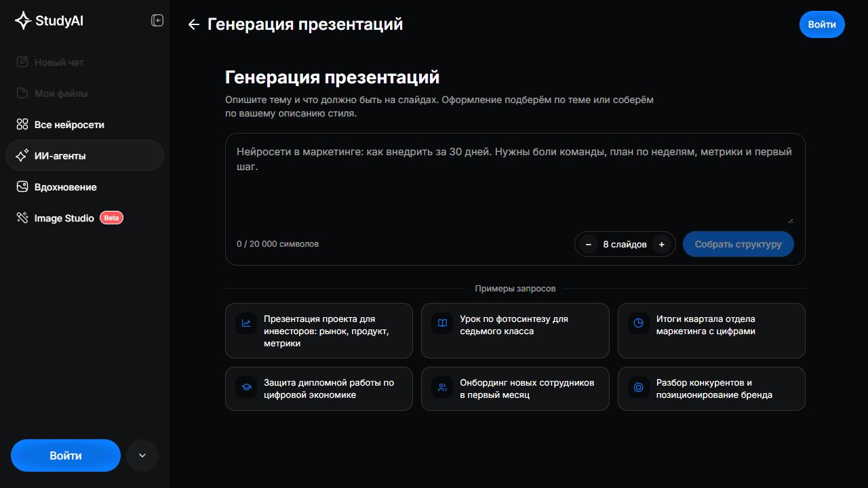Click the book icon on photosynthesis lesson example

pyautogui.click(x=442, y=323)
